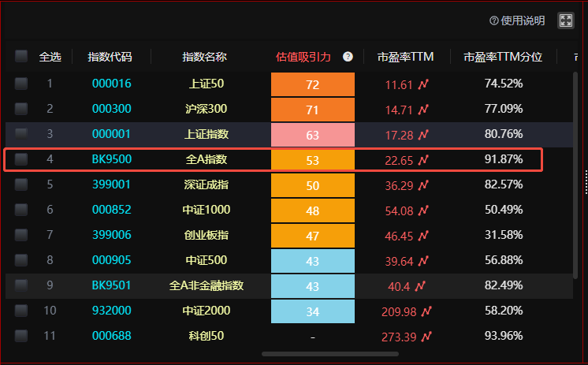Image resolution: width=588 pixels, height=365 pixels.
Task: Click the 91.87% percentile value
Action: pyautogui.click(x=504, y=159)
